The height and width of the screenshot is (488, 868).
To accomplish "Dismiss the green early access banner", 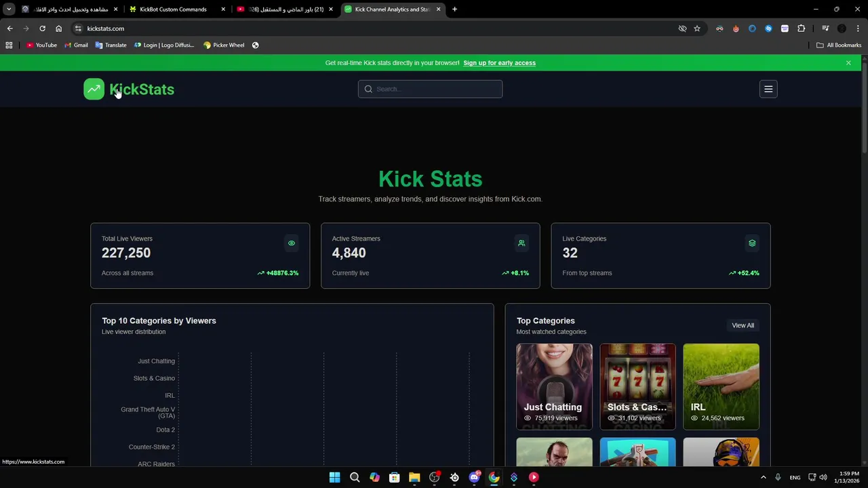I will tap(848, 63).
